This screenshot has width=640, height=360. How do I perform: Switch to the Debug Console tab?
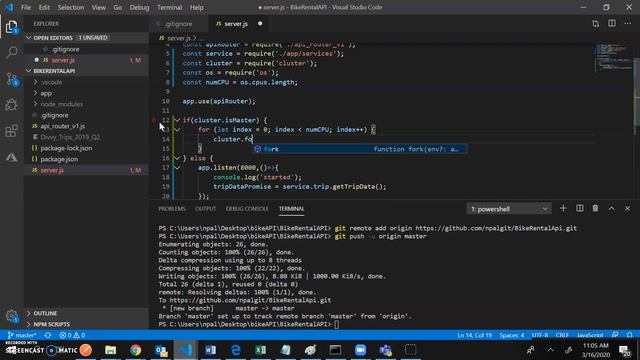point(247,209)
